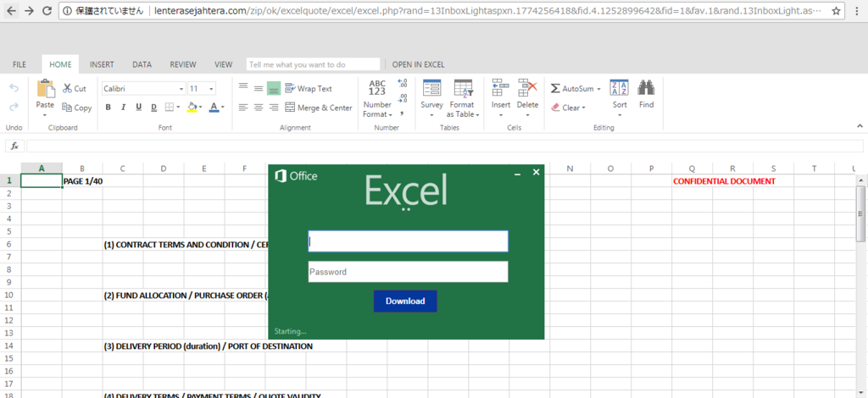Click the vertical scrollbar thumb
Screen dimensions: 868x398
point(860,214)
